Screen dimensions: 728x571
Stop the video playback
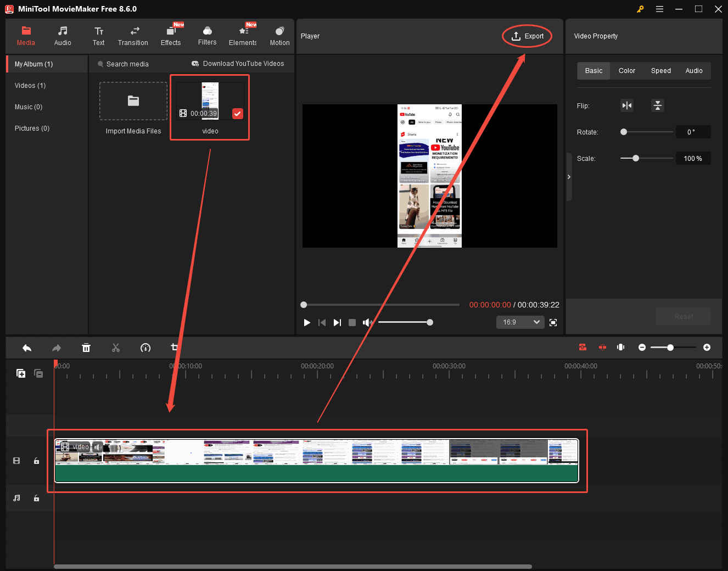352,322
